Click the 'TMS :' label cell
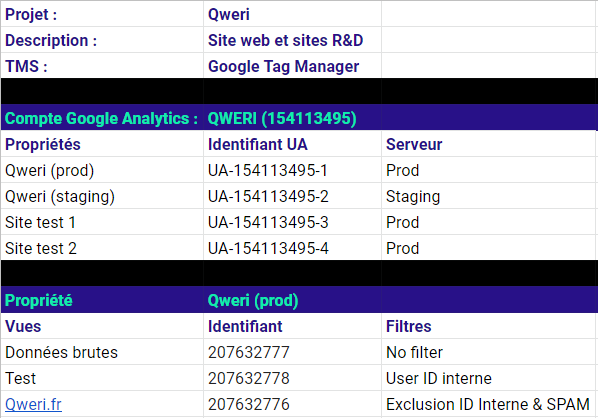598x418 pixels. tap(102, 66)
